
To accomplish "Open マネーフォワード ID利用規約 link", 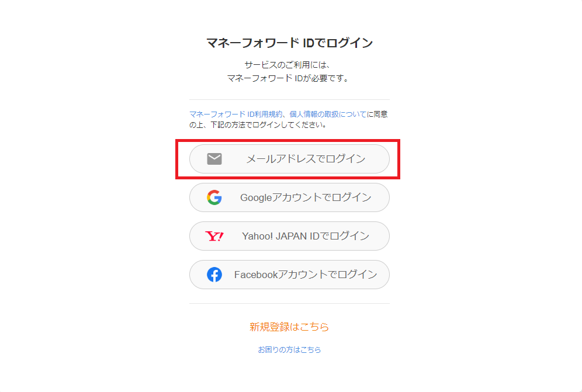I will 236,115.
